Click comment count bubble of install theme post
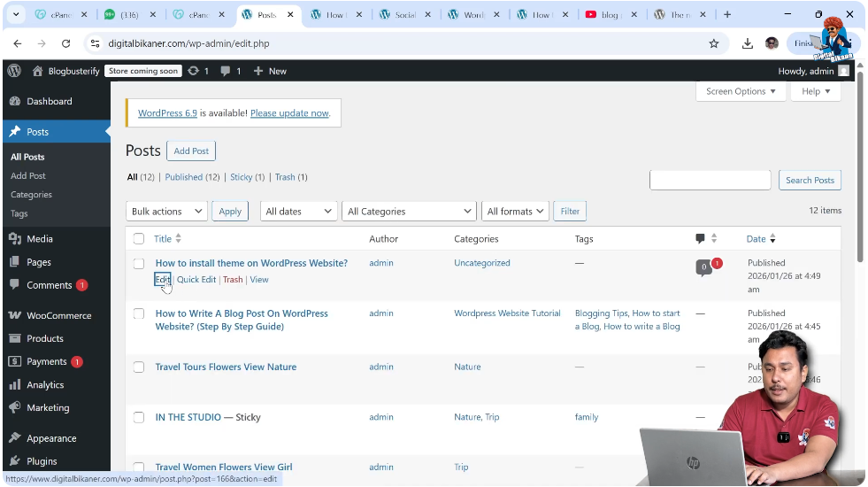This screenshot has height=487, width=868. click(704, 267)
